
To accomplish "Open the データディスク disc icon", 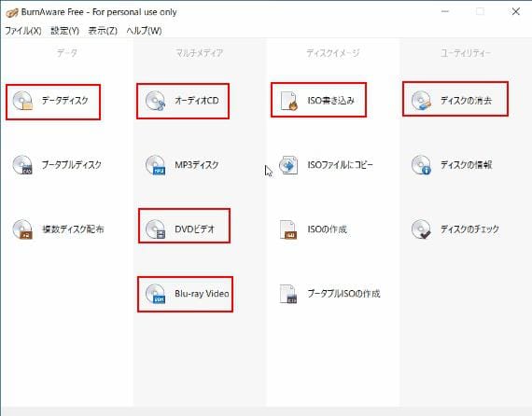I will 22,101.
